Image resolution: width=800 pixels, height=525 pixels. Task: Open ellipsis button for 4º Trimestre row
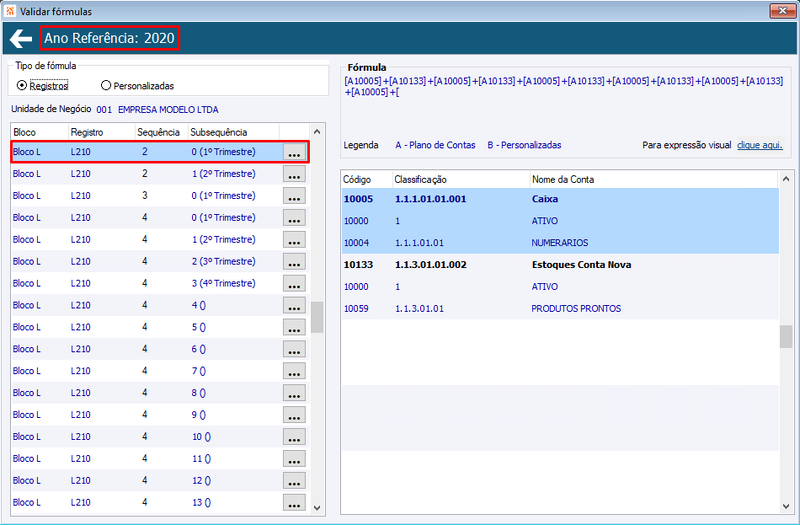click(x=294, y=284)
